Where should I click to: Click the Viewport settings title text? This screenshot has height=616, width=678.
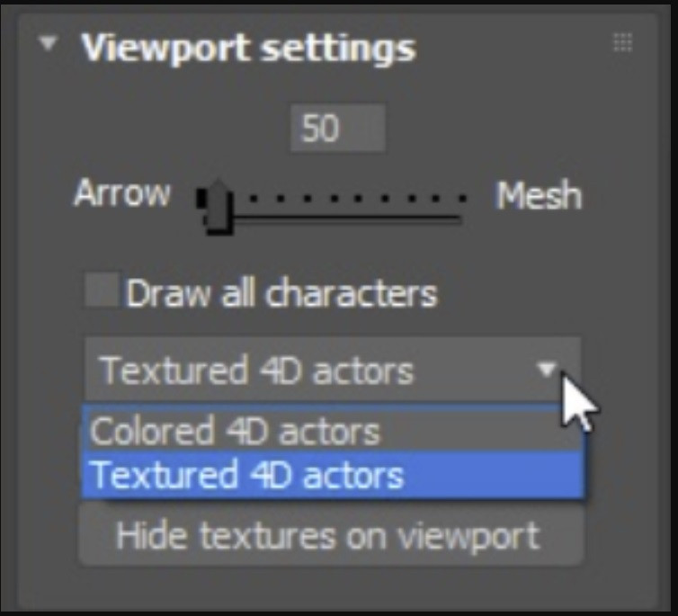[248, 48]
